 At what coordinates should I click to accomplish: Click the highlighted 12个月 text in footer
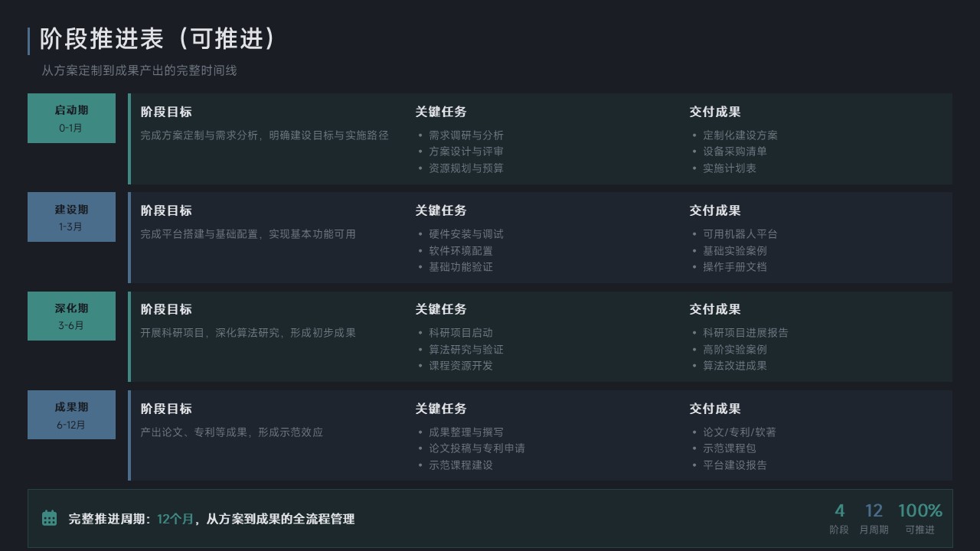(175, 519)
